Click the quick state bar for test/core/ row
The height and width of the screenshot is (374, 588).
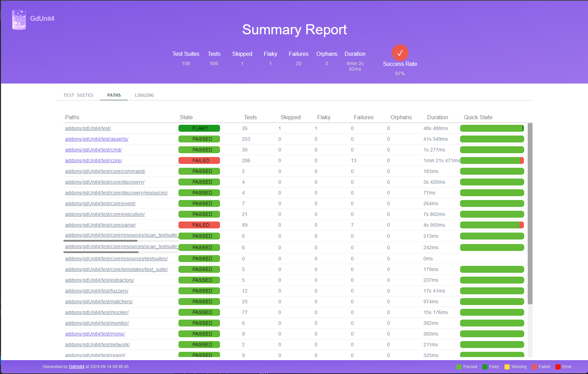click(x=492, y=160)
